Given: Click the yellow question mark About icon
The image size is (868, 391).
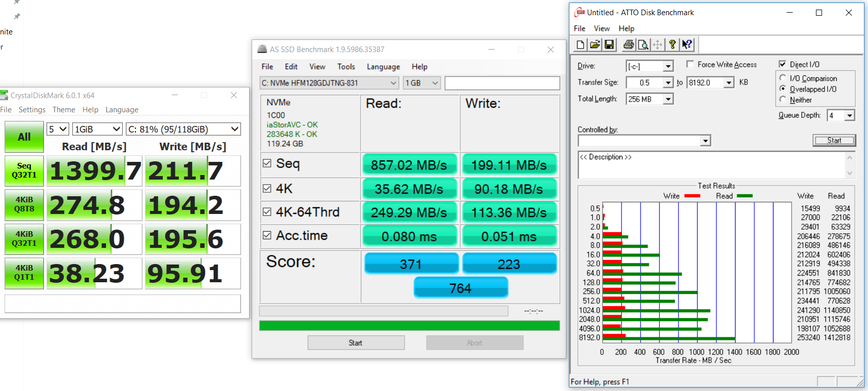Looking at the screenshot, I should [672, 45].
